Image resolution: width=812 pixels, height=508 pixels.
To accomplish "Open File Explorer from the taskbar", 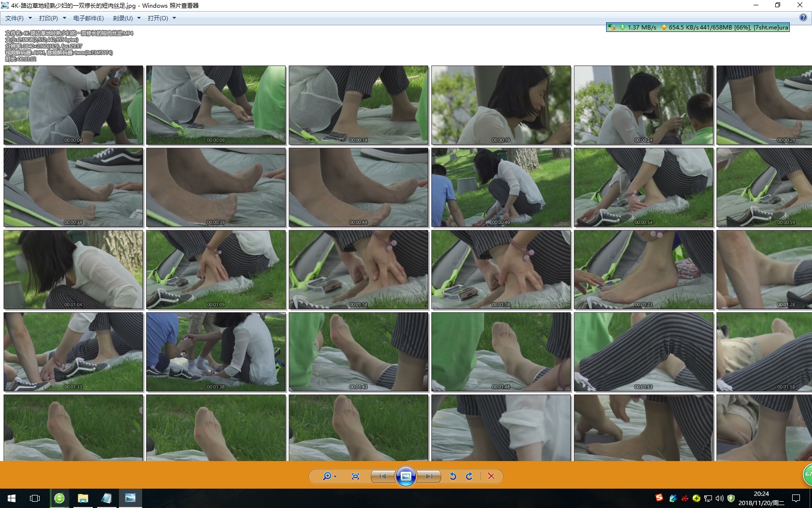I will (83, 498).
